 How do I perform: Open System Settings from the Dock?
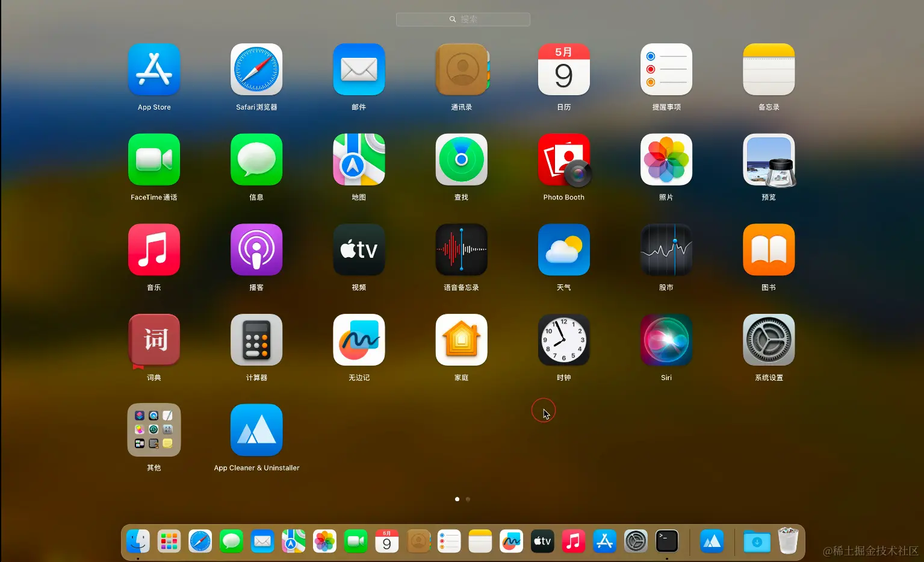636,542
